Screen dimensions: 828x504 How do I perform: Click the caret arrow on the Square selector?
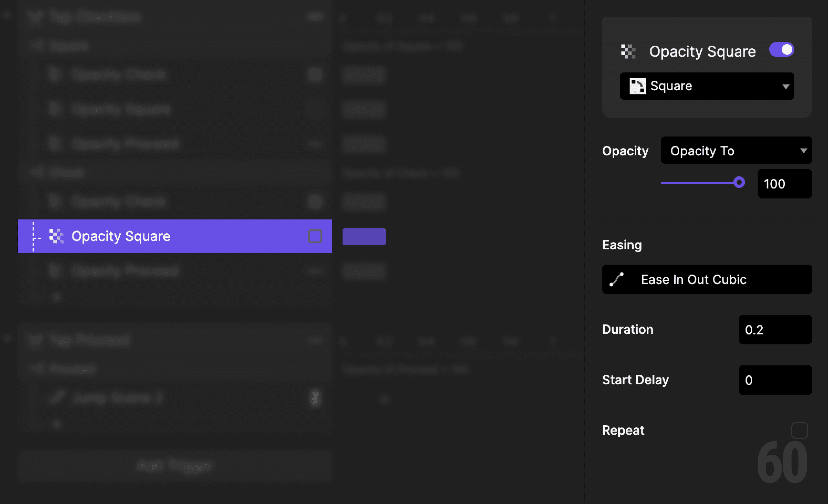pyautogui.click(x=785, y=86)
